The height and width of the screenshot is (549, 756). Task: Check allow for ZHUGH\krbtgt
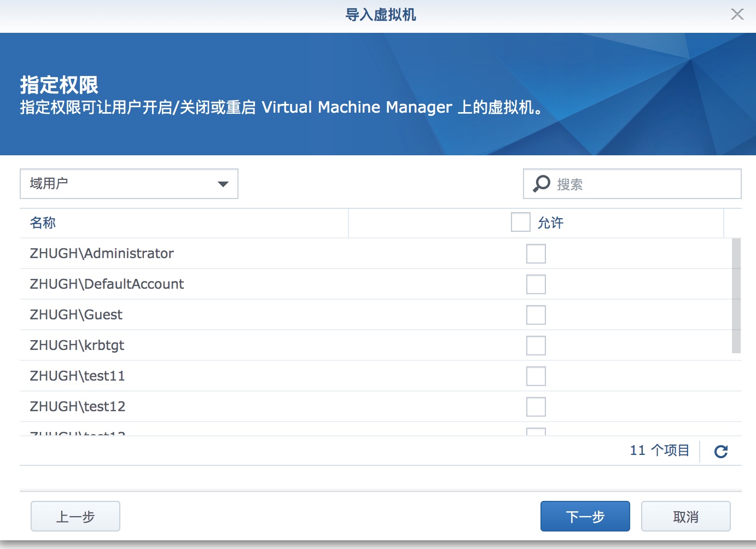pos(536,346)
